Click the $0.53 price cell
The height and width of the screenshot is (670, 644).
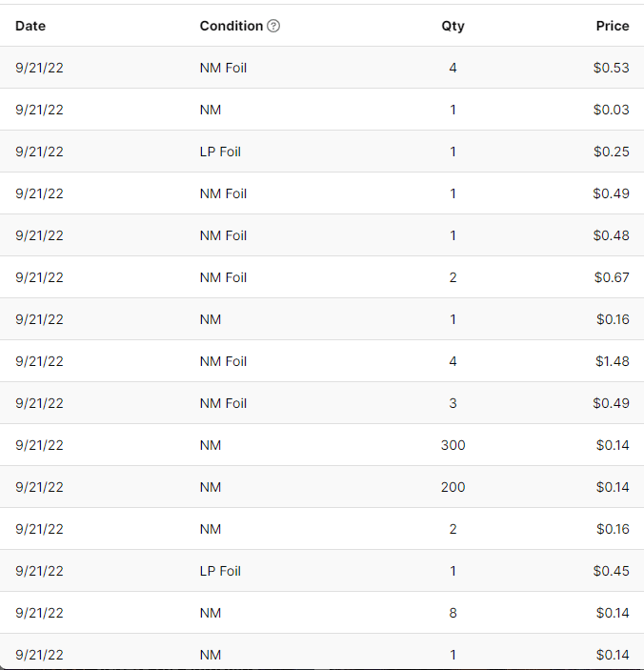[611, 68]
